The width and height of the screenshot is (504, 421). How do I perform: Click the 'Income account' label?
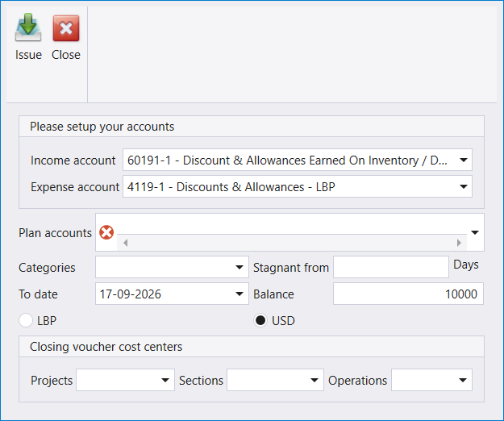tap(73, 160)
